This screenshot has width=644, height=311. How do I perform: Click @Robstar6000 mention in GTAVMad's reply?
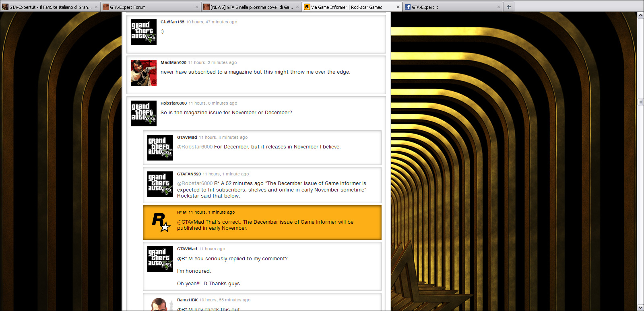(195, 147)
